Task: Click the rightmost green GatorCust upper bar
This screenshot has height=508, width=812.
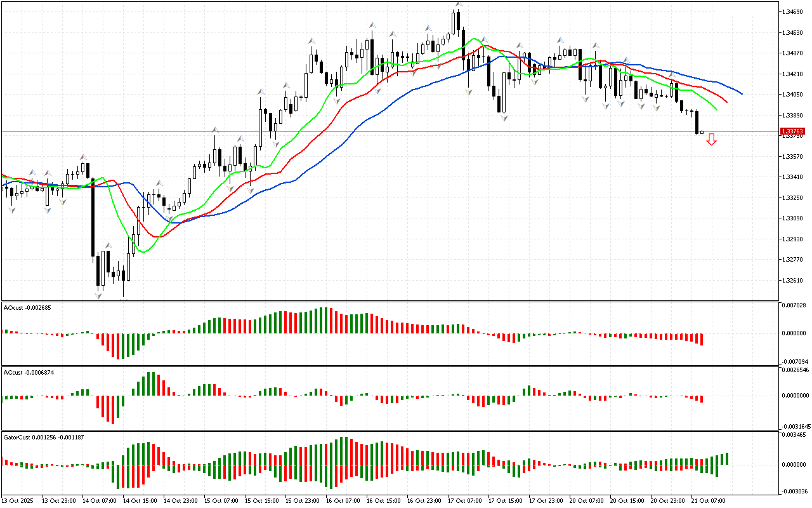Action: [x=726, y=458]
